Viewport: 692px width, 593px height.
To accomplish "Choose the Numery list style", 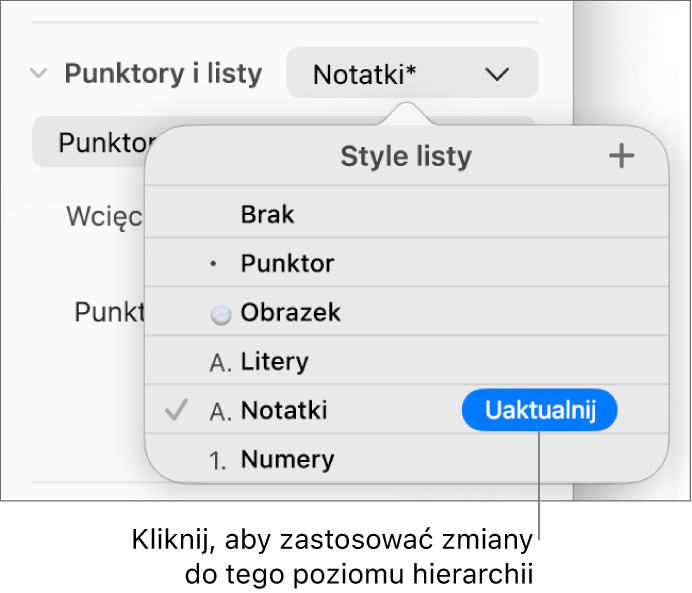I will click(406, 459).
